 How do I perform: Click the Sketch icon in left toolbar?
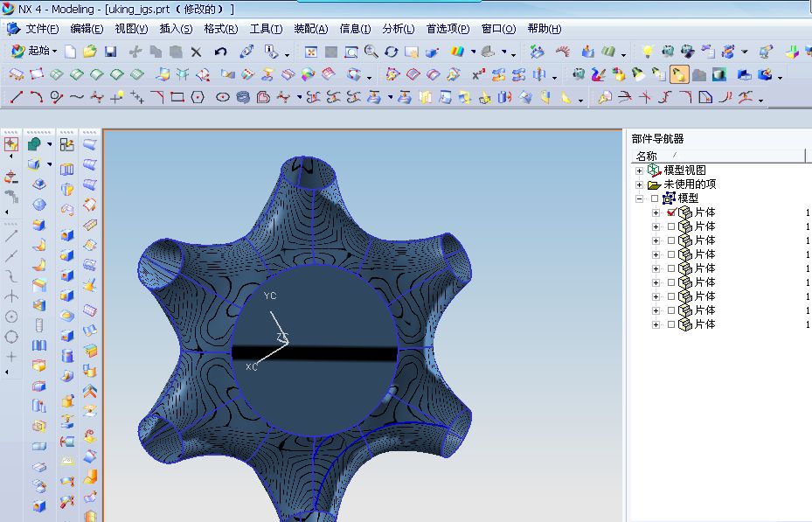[66, 144]
